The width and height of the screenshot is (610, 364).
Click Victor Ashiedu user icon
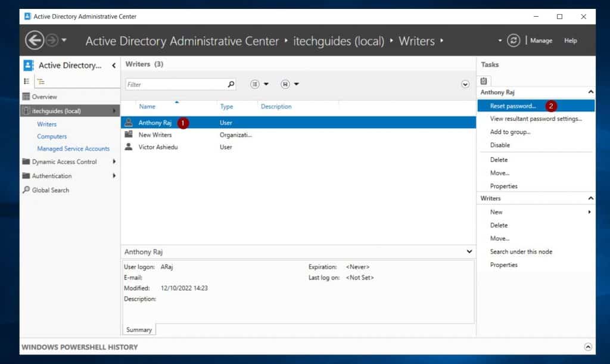(x=129, y=147)
